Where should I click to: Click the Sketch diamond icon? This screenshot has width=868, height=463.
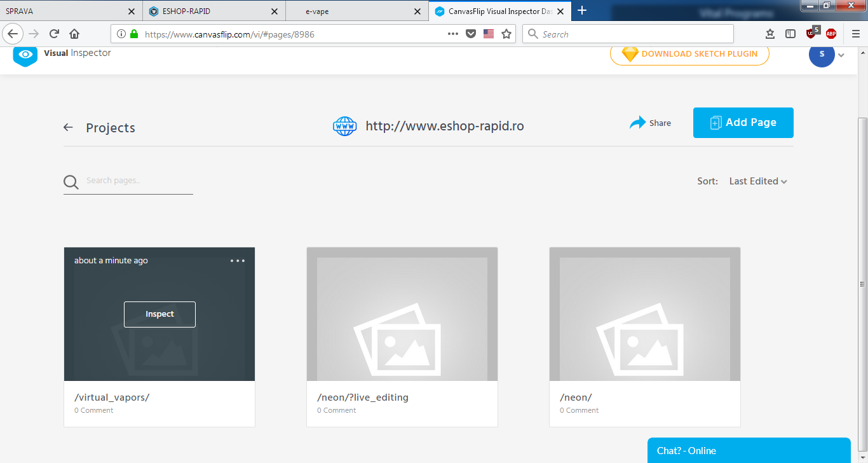(630, 54)
